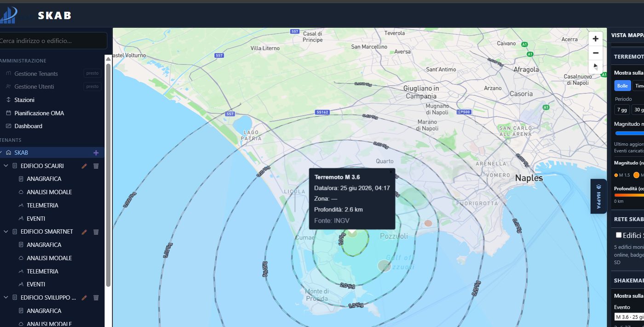
Task: Click the Gestione Tenants icon
Action: (8, 73)
